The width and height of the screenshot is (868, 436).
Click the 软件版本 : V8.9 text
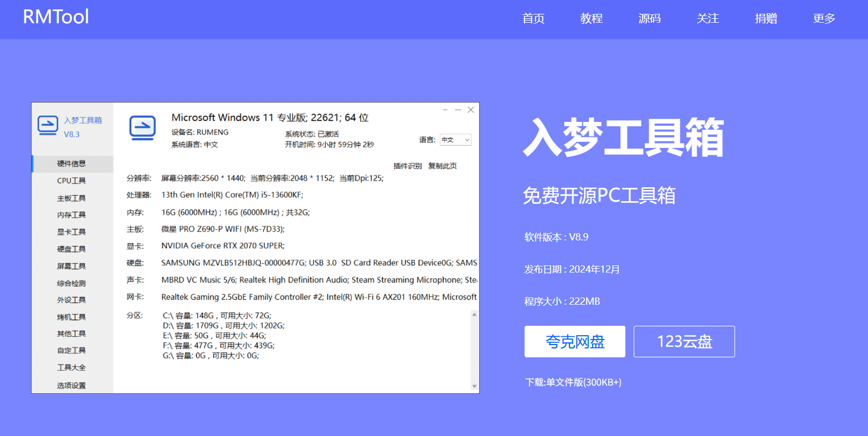click(556, 237)
